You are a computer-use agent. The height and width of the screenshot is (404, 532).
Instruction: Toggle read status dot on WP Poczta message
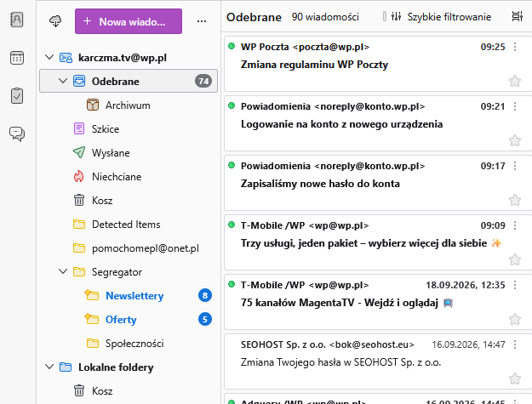[232, 46]
